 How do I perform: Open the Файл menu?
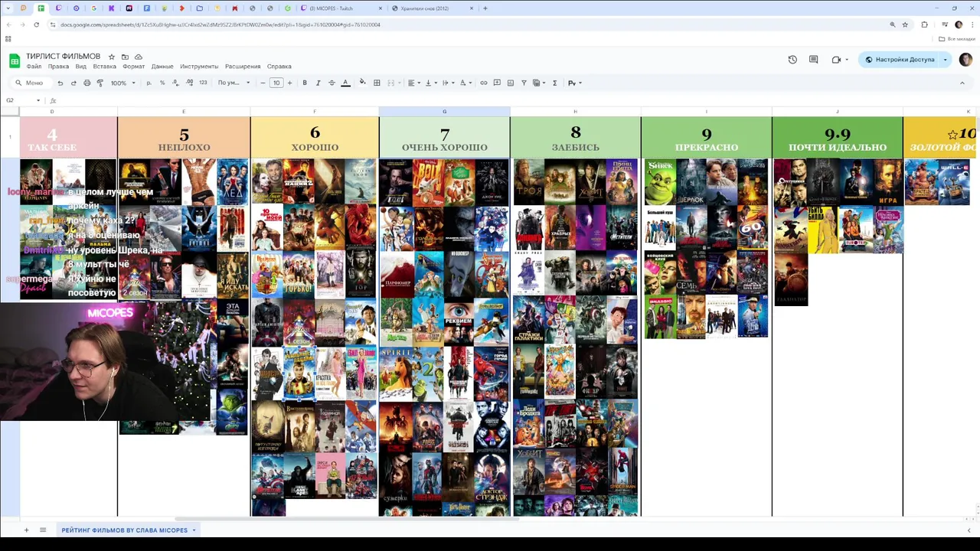(34, 67)
